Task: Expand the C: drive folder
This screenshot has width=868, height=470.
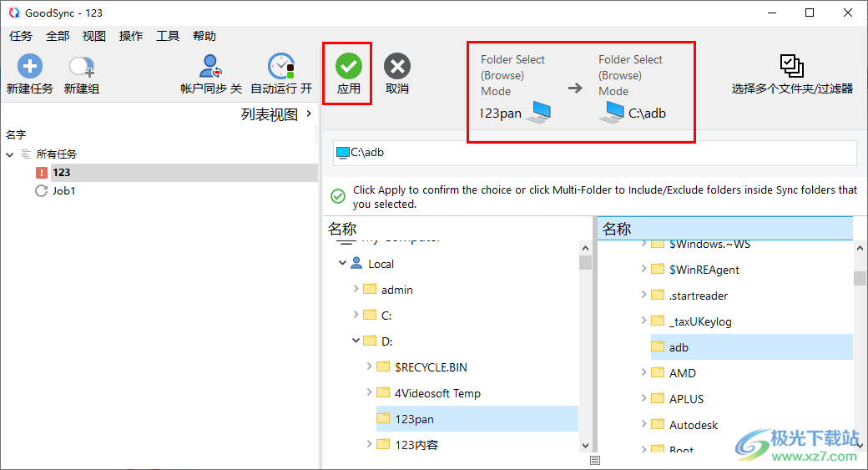Action: (x=356, y=315)
